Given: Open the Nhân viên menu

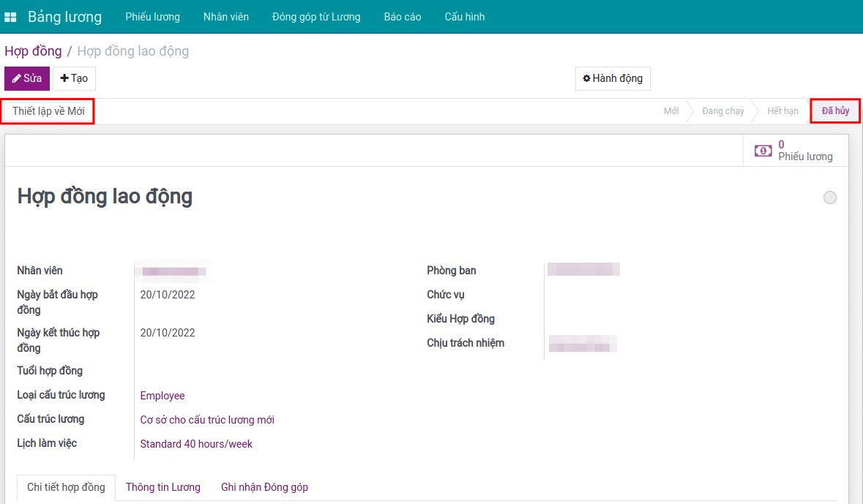Looking at the screenshot, I should pos(226,17).
